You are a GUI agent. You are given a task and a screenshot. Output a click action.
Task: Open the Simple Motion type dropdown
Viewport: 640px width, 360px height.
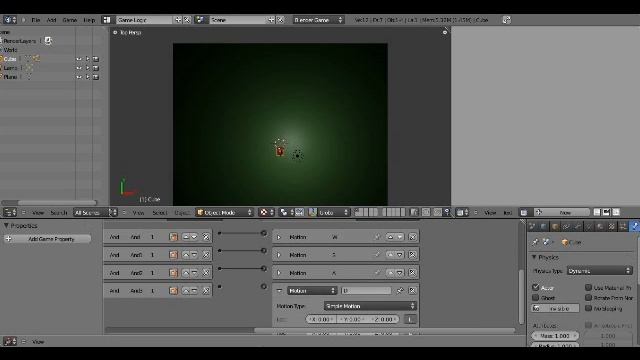click(370, 306)
